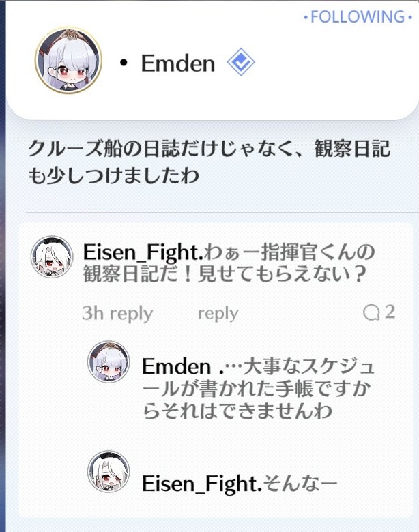Open Emden's large profile avatar

[x=68, y=61]
